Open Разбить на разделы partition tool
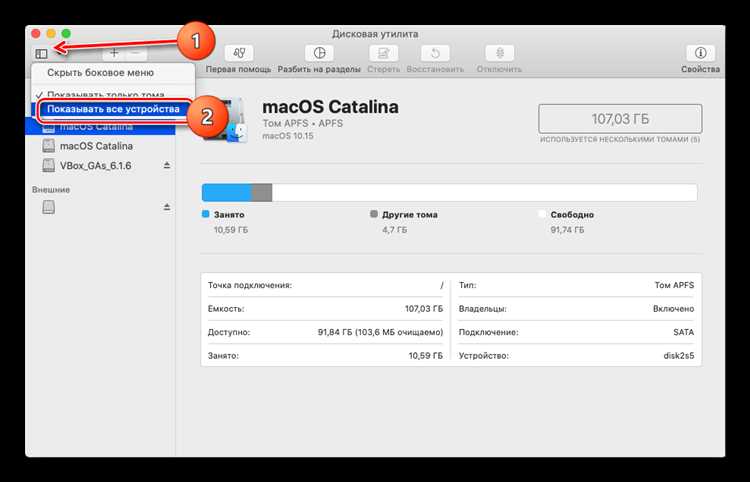This screenshot has width=750, height=482. coord(319,53)
